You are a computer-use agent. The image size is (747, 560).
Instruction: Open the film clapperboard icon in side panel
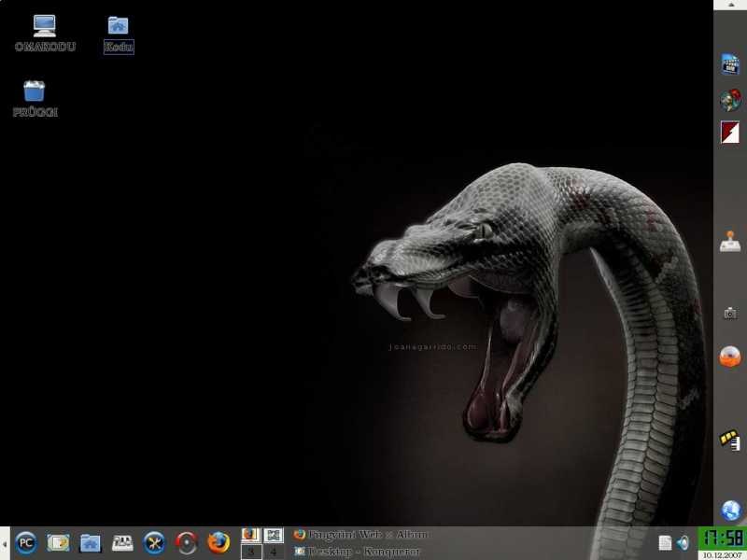tap(730, 64)
